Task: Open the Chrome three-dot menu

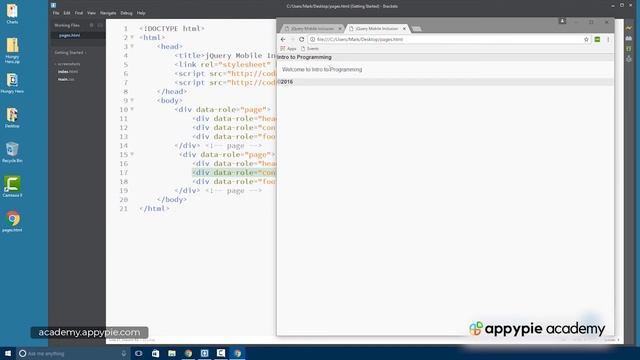Action: (x=608, y=40)
